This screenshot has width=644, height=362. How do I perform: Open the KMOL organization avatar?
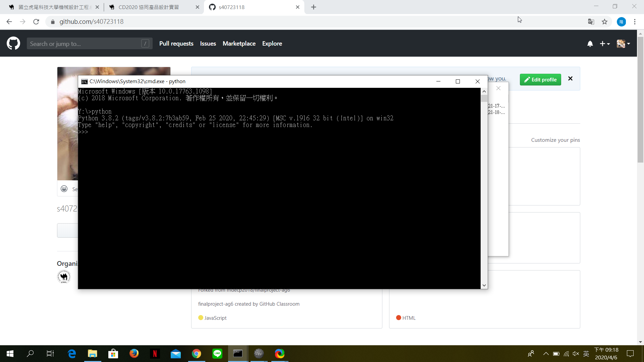point(64,277)
